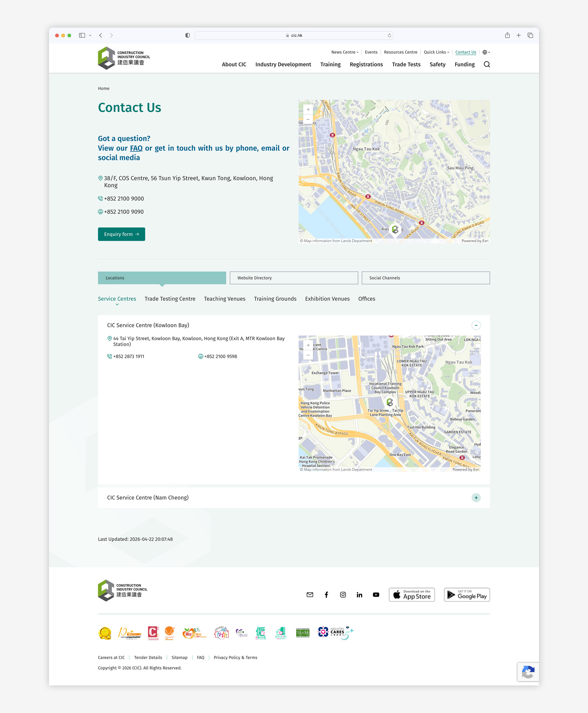Zoom out on the Kowloon Bay map

pyautogui.click(x=308, y=355)
